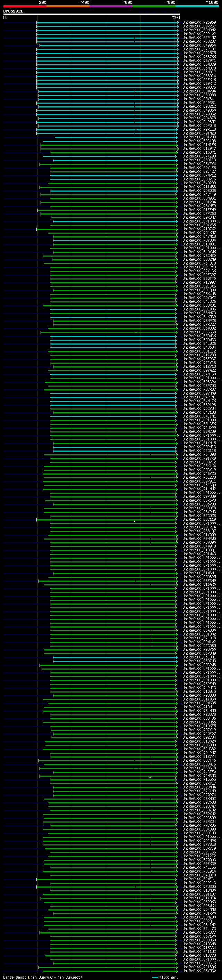Click the orange ~40% identity legend segment
The height and width of the screenshot is (980, 222).
coord(68,6)
